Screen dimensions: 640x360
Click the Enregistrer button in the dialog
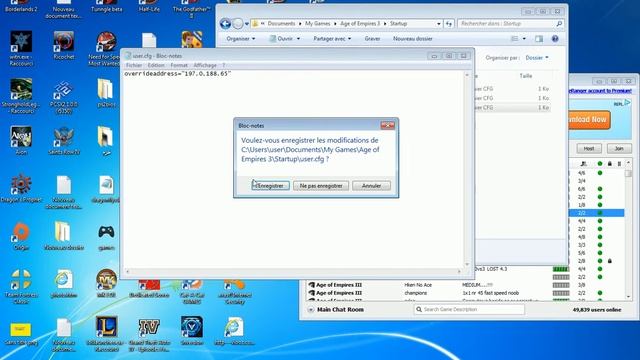[270, 186]
